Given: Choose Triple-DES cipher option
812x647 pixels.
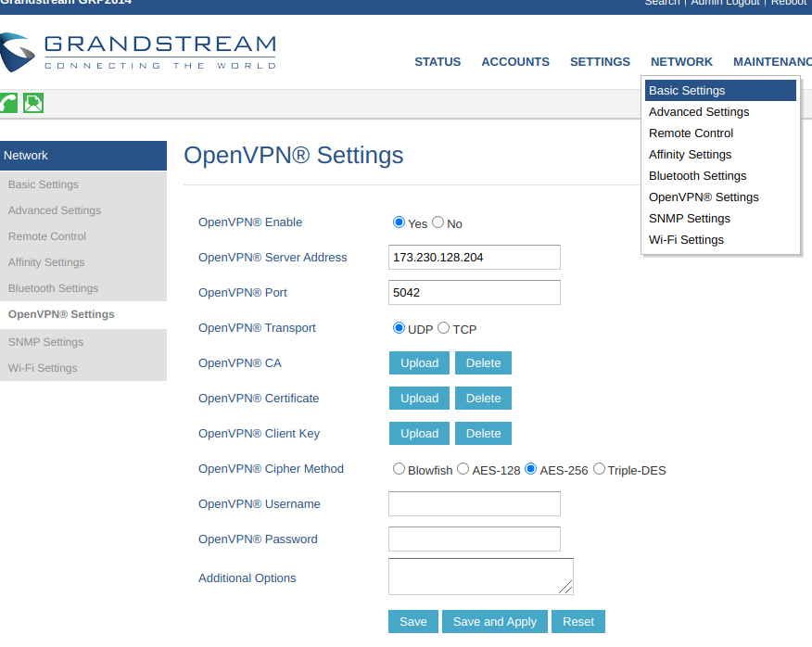Looking at the screenshot, I should tap(599, 469).
